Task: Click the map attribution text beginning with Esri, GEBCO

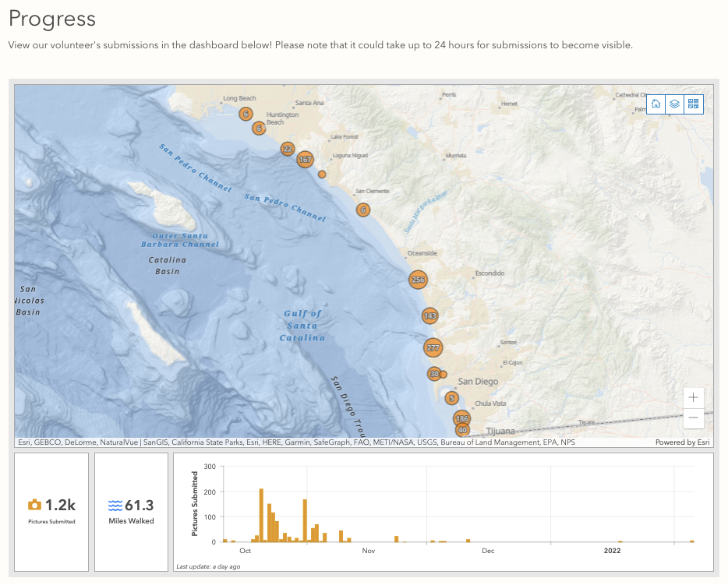Action: click(296, 442)
